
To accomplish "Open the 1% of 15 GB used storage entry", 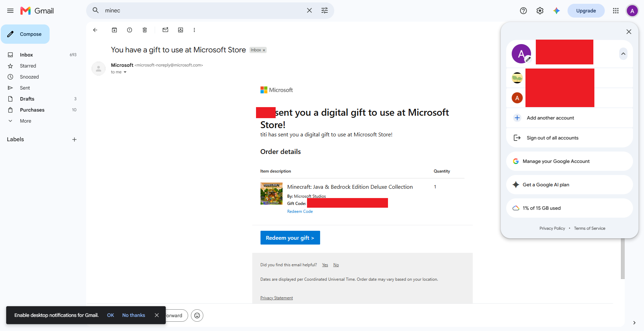I will [570, 208].
